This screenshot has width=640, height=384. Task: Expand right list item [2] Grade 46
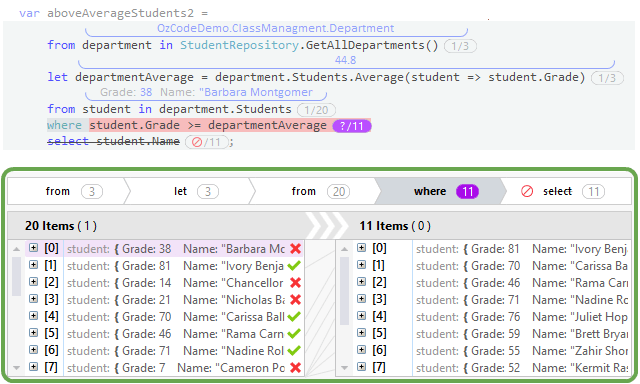point(362,282)
